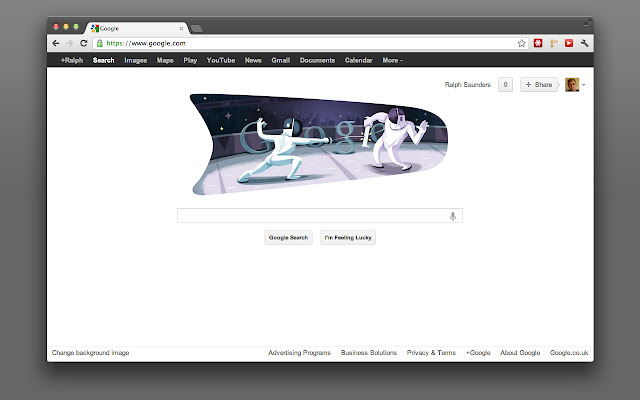Go to Maps in the Google bar
The image size is (640, 400).
point(165,60)
